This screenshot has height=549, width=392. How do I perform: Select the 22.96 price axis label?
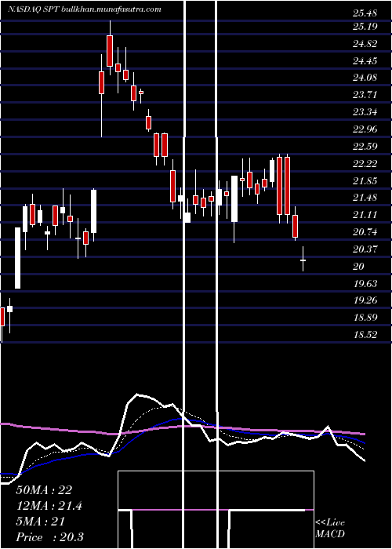365,129
